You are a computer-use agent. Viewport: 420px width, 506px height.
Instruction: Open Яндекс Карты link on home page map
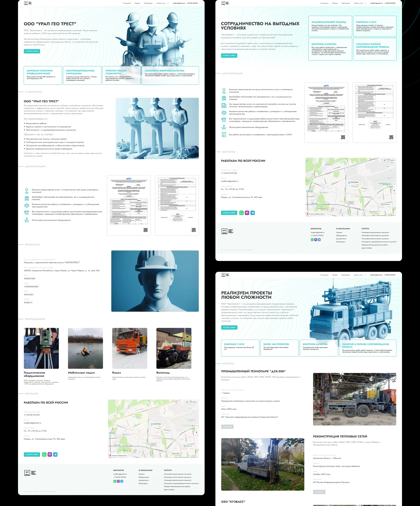coord(118,456)
